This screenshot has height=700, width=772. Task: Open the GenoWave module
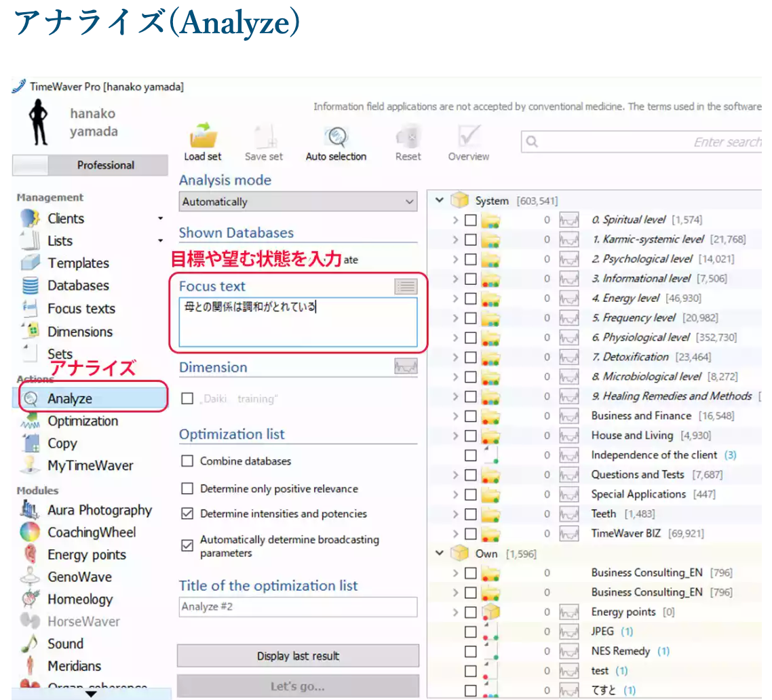point(79,577)
